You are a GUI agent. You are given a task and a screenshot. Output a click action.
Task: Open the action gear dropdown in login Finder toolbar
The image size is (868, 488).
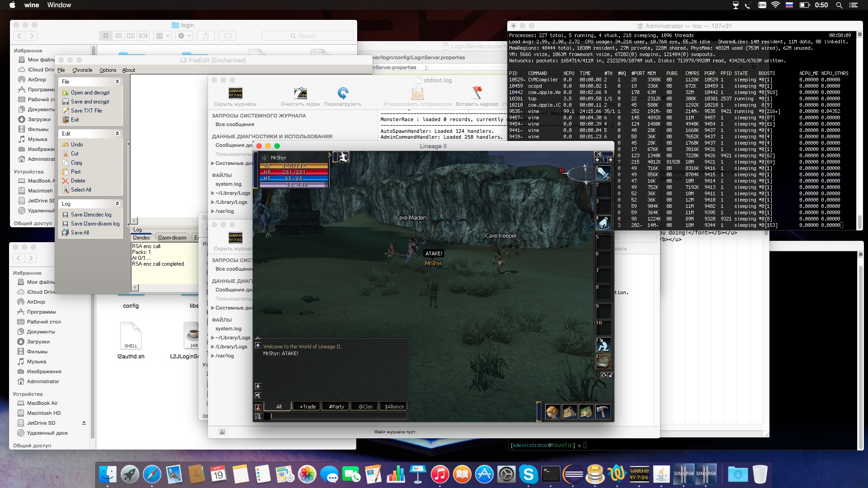(184, 36)
